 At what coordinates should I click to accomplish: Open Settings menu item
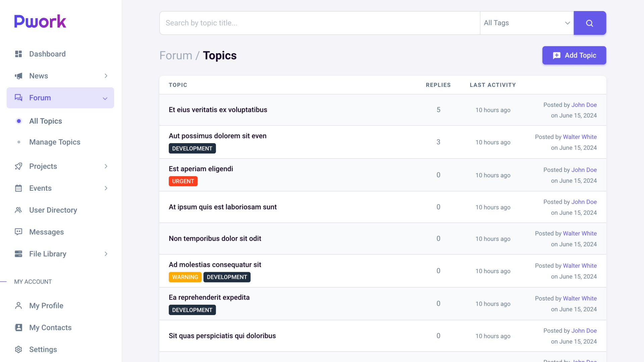click(60, 349)
